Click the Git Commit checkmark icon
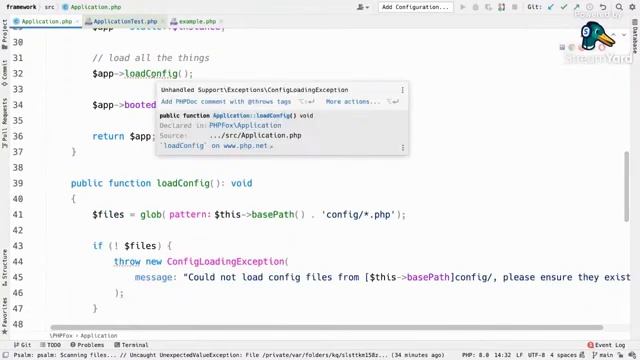 (564, 7)
